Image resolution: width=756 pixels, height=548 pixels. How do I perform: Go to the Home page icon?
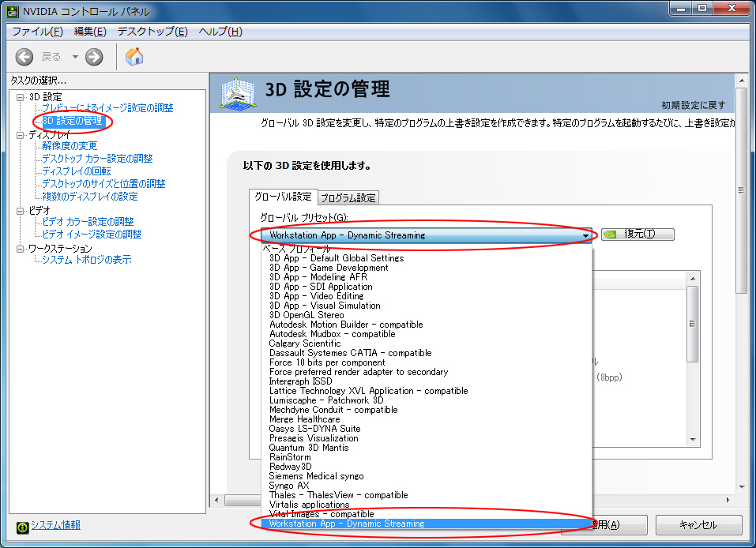click(134, 56)
